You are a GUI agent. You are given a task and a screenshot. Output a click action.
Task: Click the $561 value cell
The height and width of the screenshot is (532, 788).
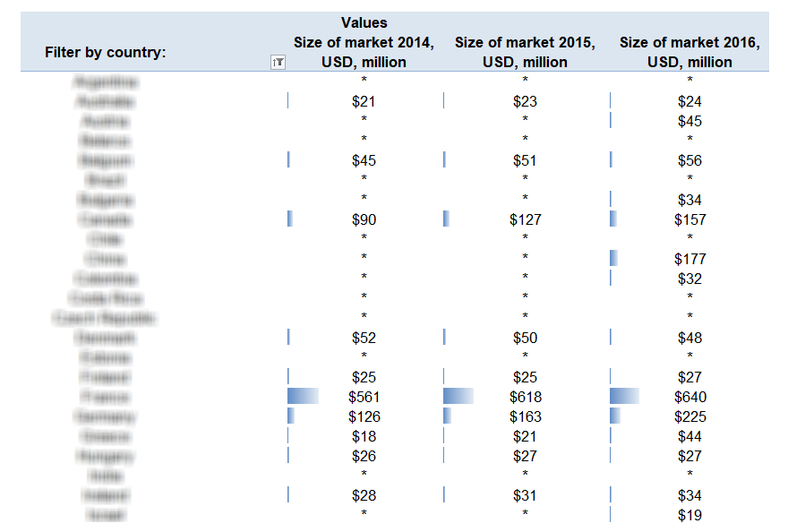point(364,397)
